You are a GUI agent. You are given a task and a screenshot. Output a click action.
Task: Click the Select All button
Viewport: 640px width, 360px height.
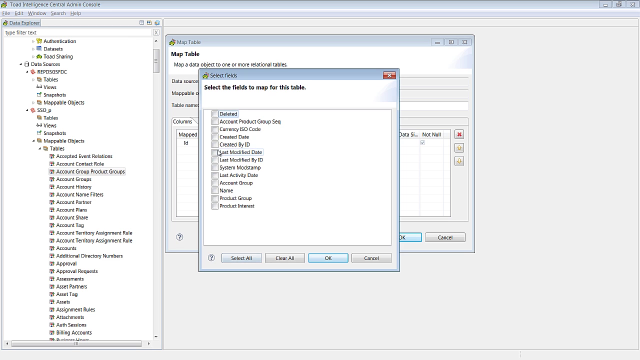241,258
